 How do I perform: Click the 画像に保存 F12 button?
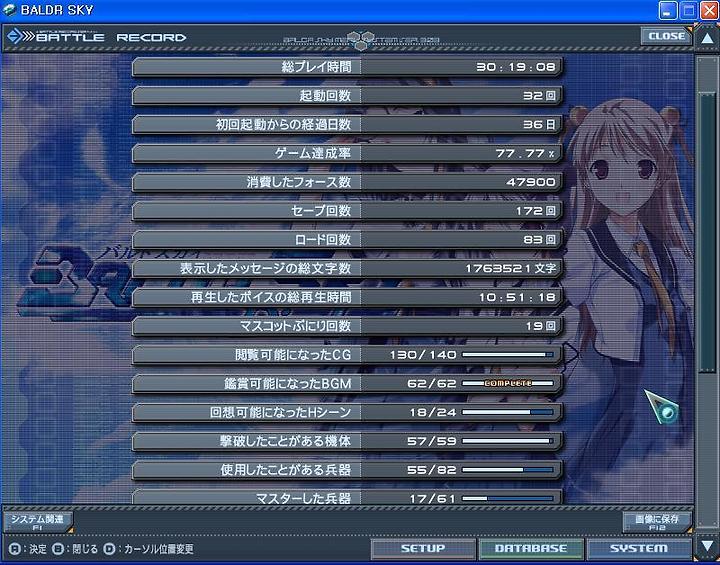click(x=657, y=522)
